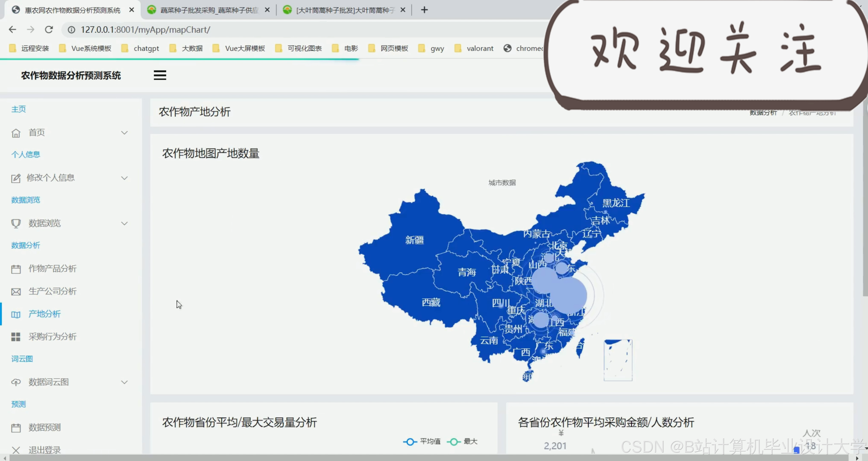Reload the page with browser refresh
Viewport: 868px width, 461px height.
click(x=49, y=30)
